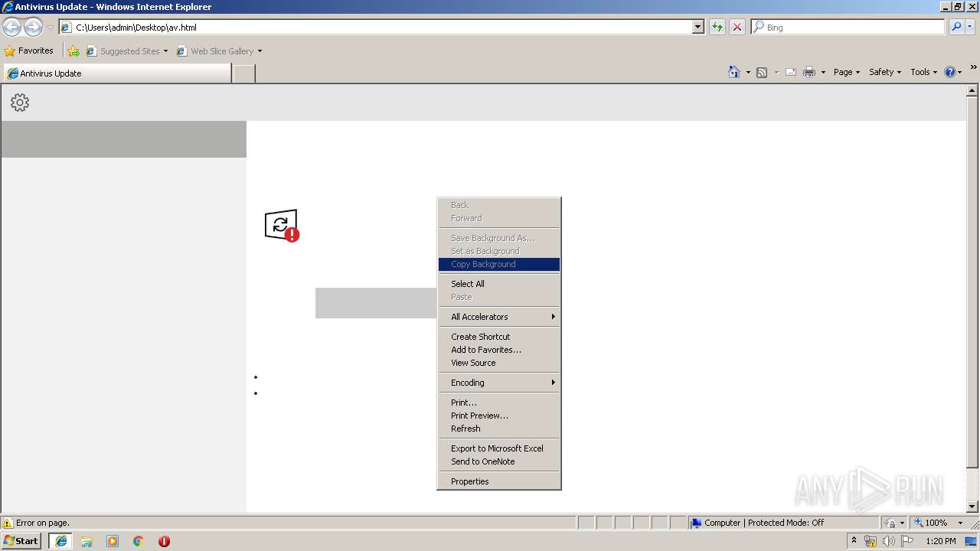Open the recent pages dropdown arrow
This screenshot has width=980, height=551.
(x=50, y=28)
